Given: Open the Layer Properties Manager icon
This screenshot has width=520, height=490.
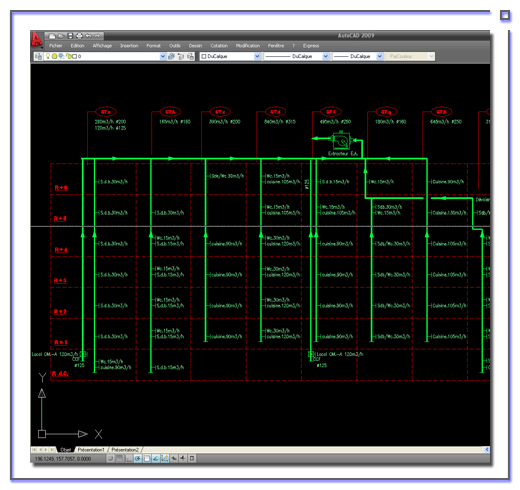Looking at the screenshot, I should coord(38,56).
